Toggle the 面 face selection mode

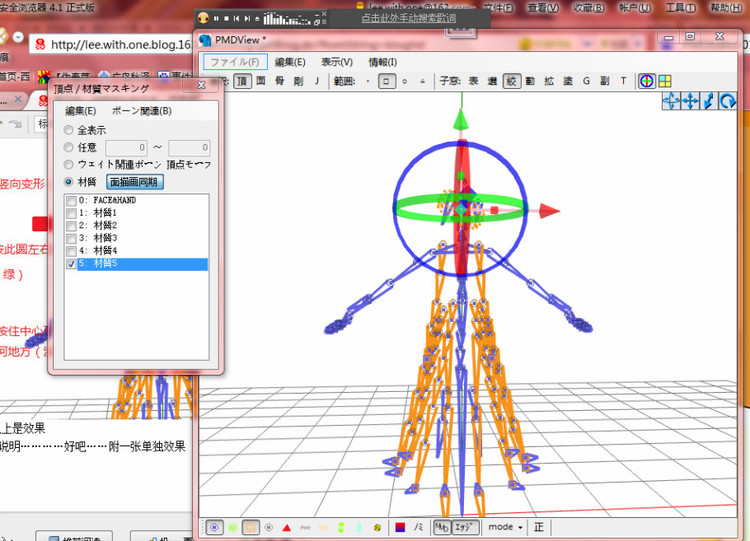click(x=261, y=81)
